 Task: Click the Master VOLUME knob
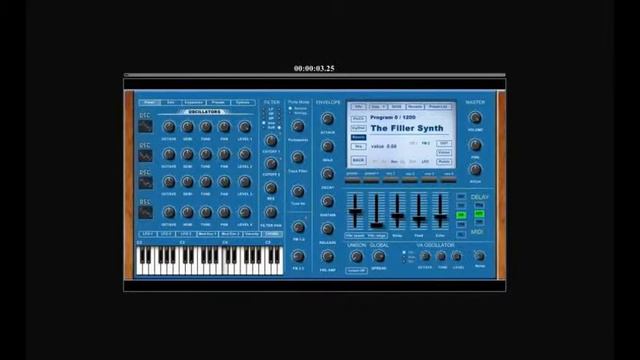tap(475, 118)
